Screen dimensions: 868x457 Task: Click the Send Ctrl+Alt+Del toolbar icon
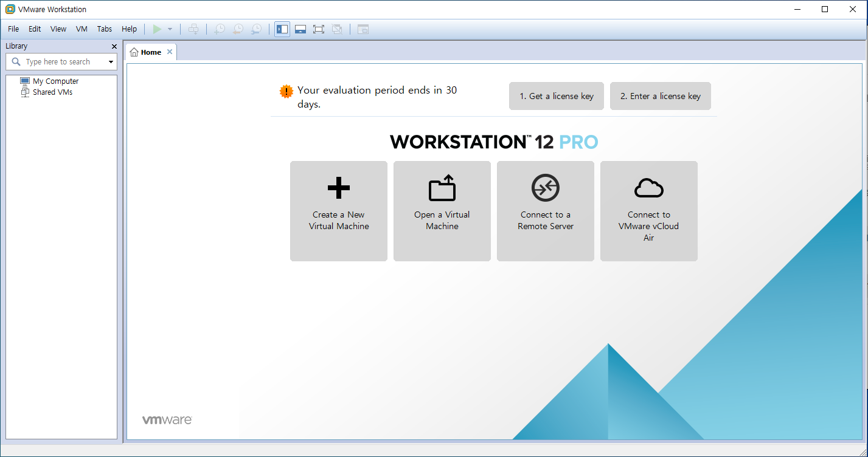[x=193, y=29]
